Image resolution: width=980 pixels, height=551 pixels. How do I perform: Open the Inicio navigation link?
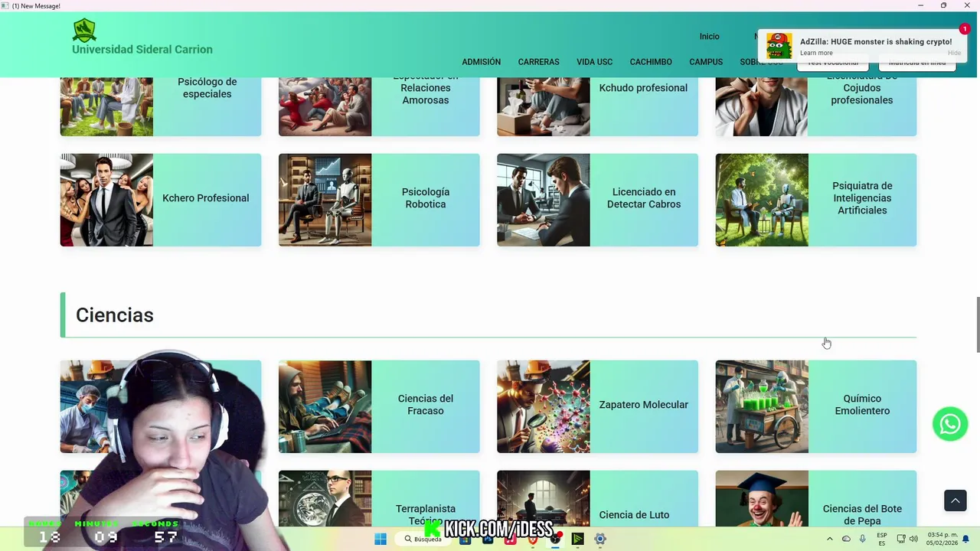click(x=709, y=37)
